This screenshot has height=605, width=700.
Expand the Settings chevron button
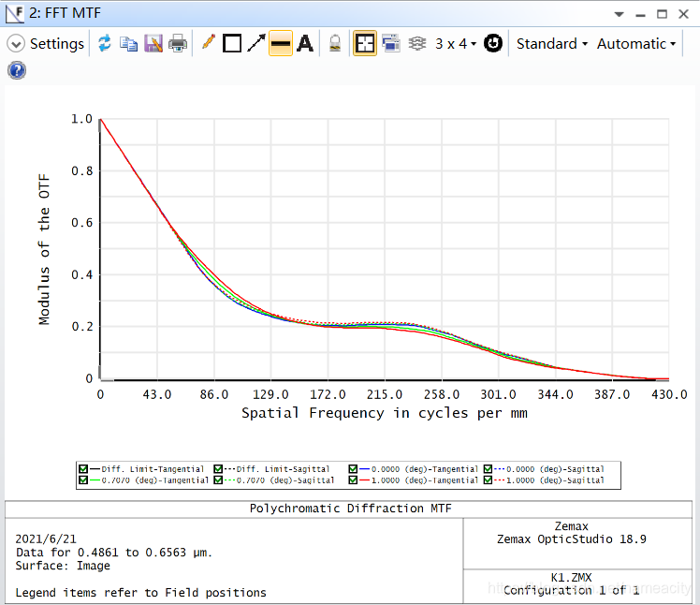tap(16, 44)
